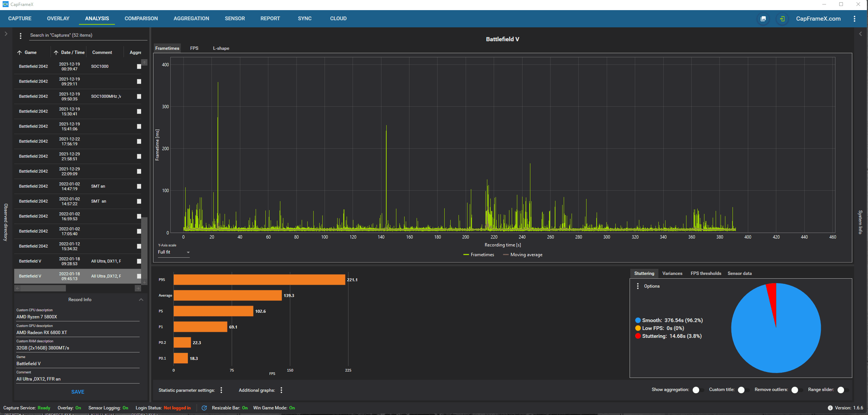Open Additional graphs three-dot menu

[x=281, y=390]
